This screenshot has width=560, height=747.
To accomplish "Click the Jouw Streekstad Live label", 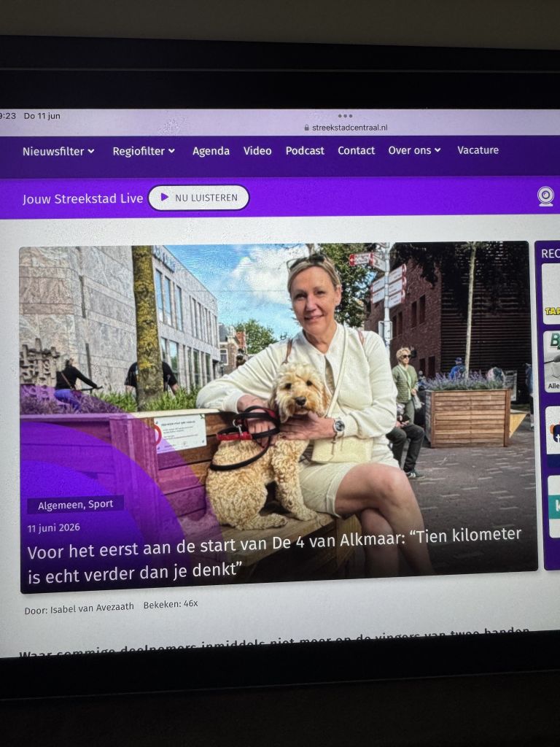I will click(83, 198).
